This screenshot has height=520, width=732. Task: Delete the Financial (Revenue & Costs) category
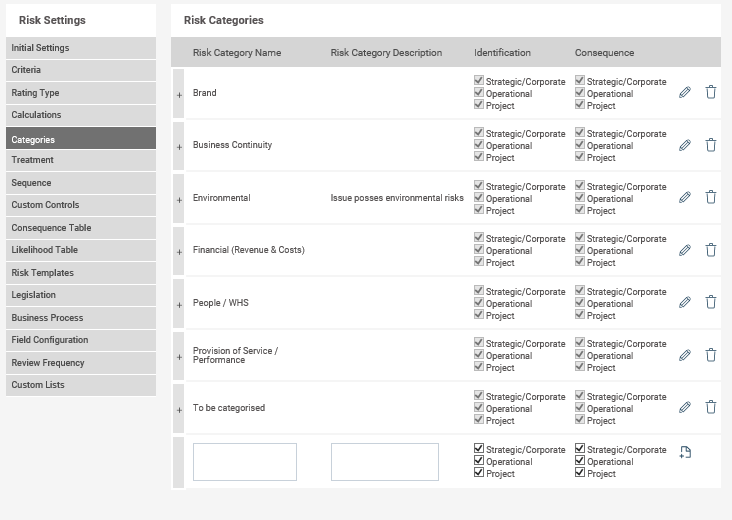click(711, 250)
